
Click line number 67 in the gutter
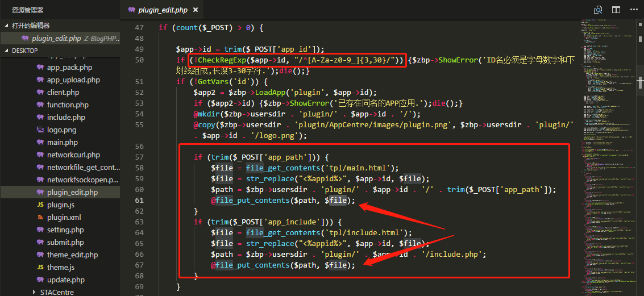coord(139,265)
